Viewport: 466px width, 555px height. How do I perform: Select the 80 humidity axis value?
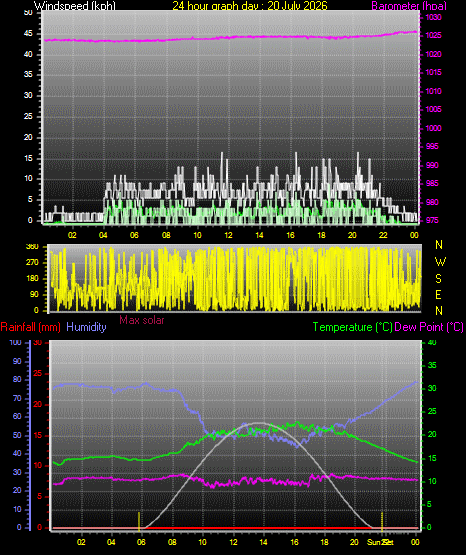(x=17, y=379)
